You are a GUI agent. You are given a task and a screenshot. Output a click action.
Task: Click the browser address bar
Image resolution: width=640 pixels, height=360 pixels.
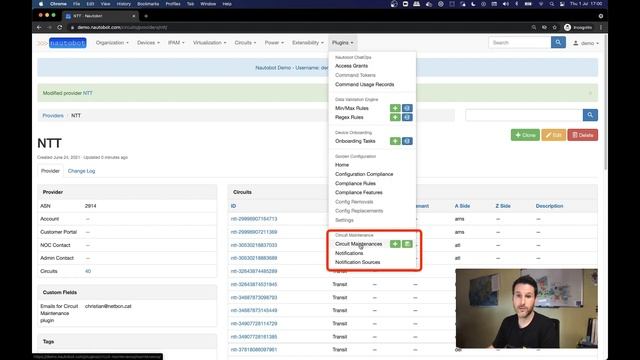click(x=298, y=27)
